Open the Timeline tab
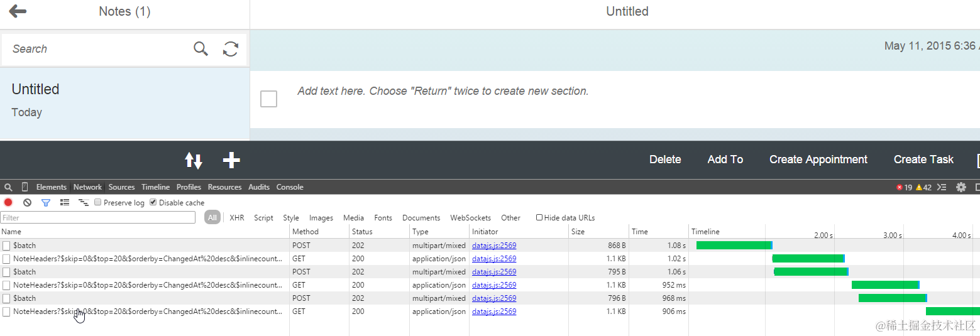 pyautogui.click(x=155, y=187)
